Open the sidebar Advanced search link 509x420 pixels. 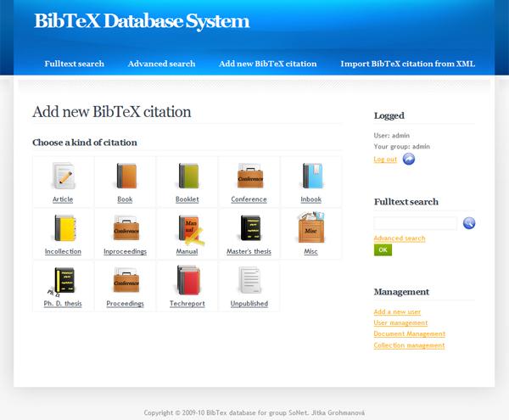point(400,238)
